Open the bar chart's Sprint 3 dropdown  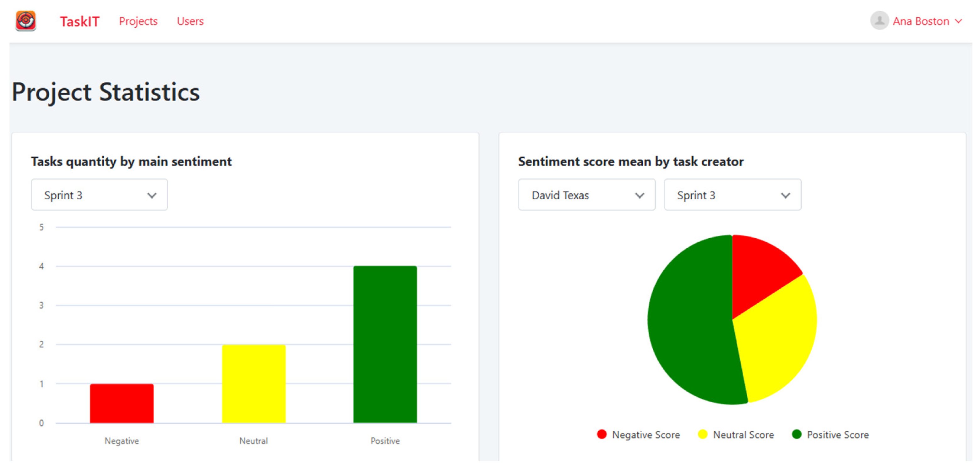[99, 195]
